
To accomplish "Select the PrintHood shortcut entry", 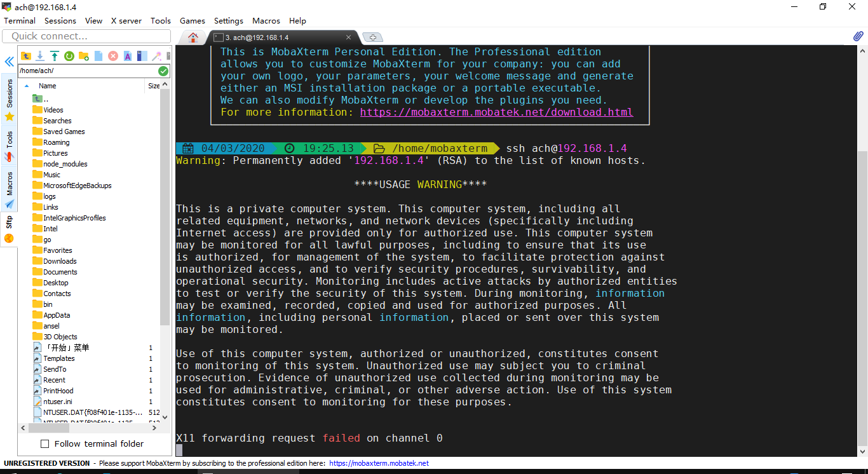I will coord(53,391).
